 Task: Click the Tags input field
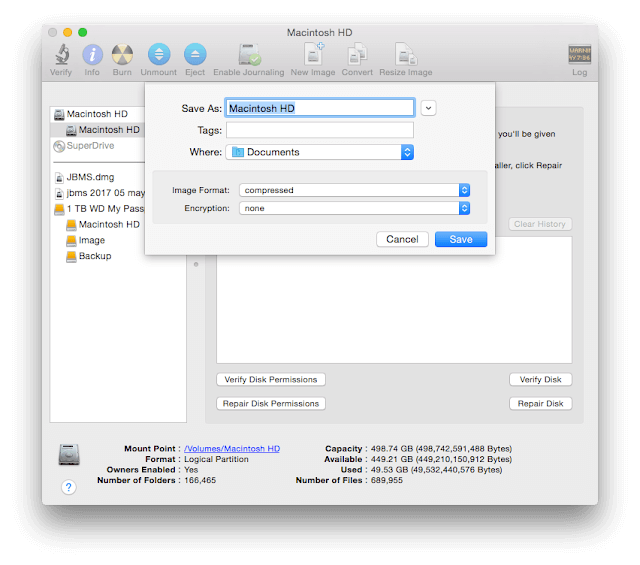coord(320,130)
